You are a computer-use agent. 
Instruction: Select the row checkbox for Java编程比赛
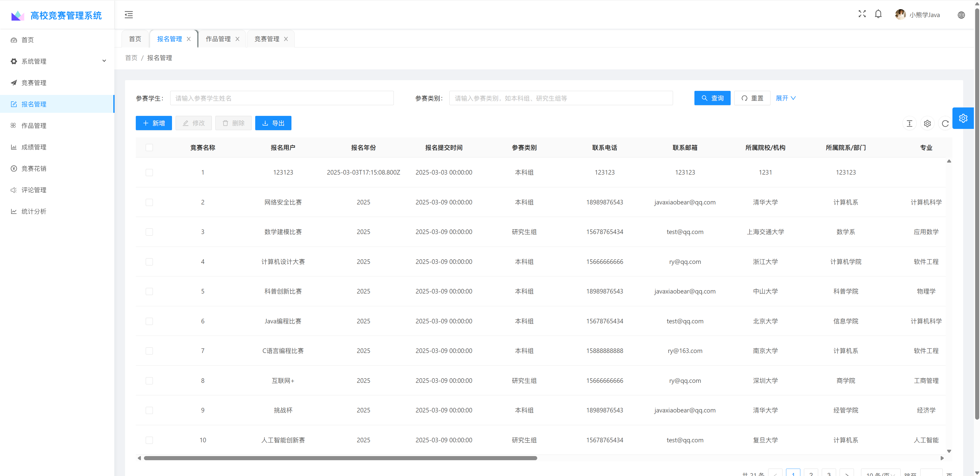tap(149, 321)
